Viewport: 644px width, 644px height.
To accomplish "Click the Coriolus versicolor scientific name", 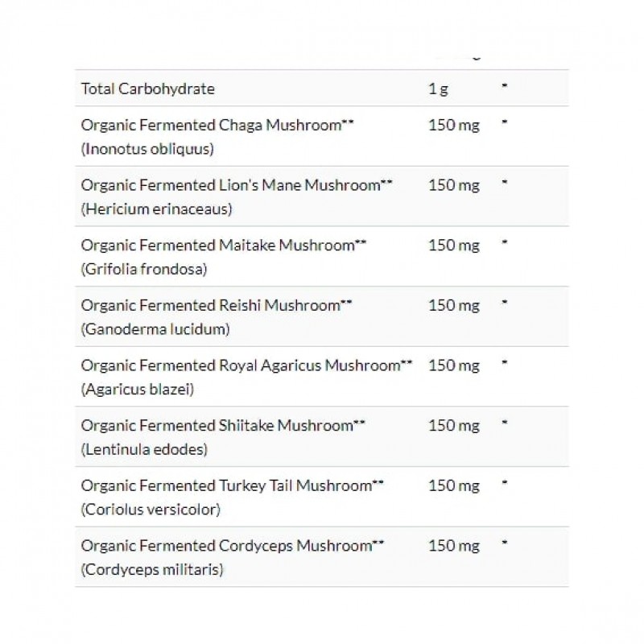I will [x=151, y=510].
